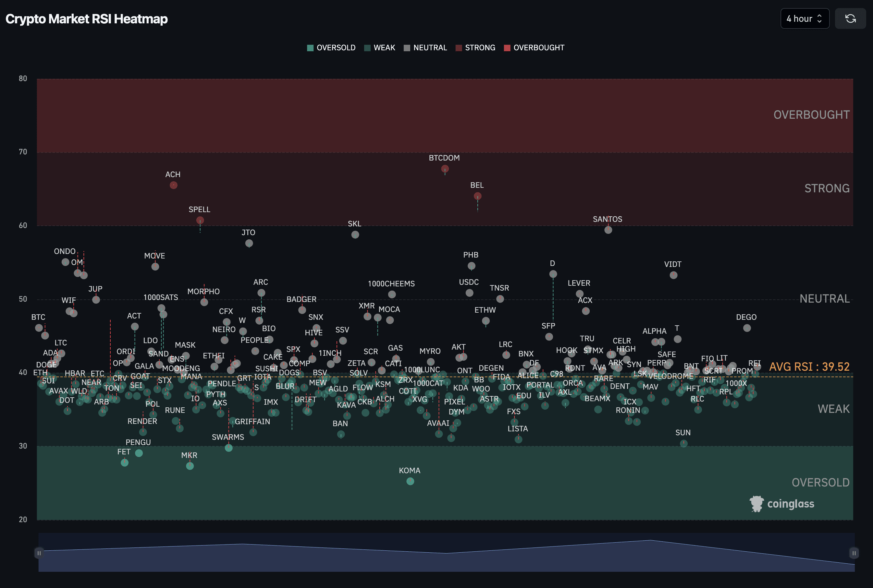Viewport: 873px width, 588px height.
Task: Hide the OVERBOUGHT legend series
Action: point(534,48)
